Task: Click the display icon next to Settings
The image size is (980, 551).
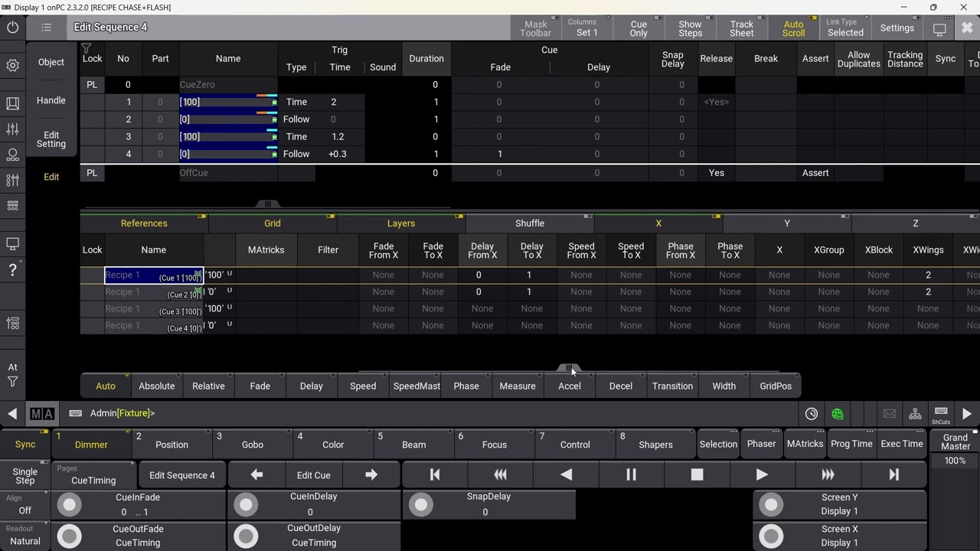Action: tap(939, 28)
